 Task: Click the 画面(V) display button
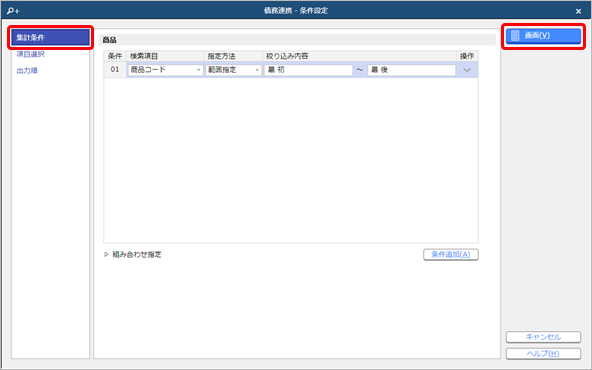(543, 36)
